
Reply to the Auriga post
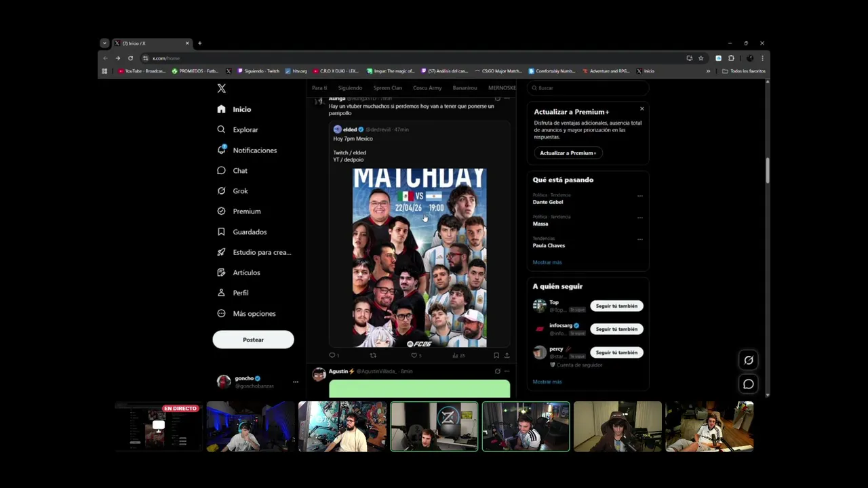pos(334,355)
